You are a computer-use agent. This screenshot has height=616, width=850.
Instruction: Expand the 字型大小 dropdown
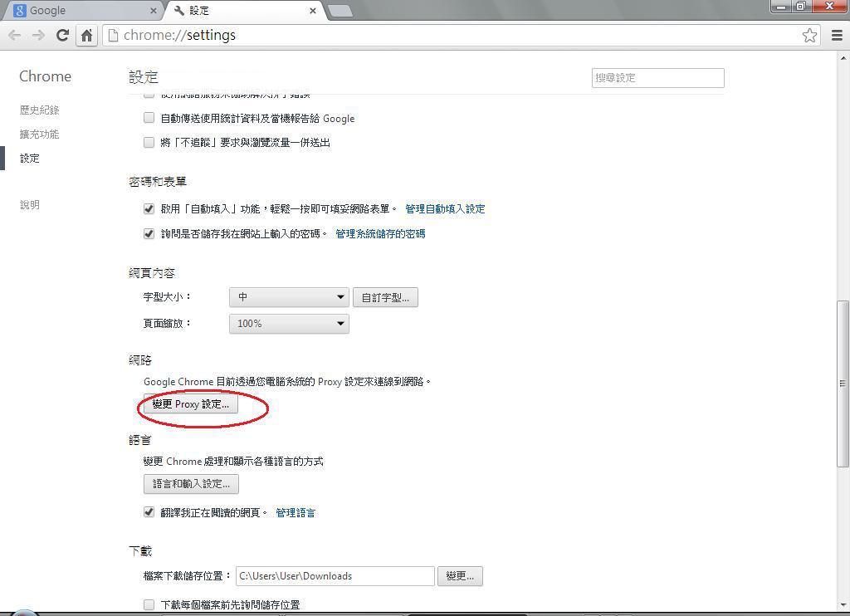[x=289, y=297]
